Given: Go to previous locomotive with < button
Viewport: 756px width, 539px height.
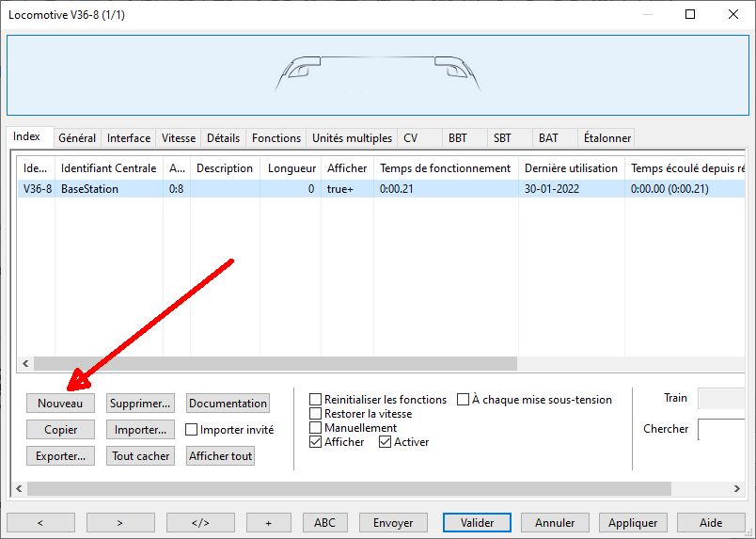Looking at the screenshot, I should [x=40, y=523].
